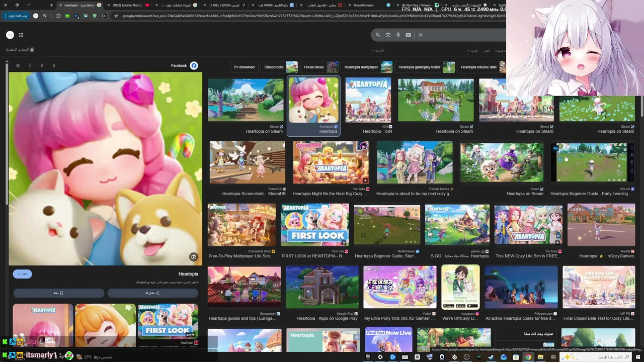Open the More search filters dropdown
644x362 pixels.
tap(473, 51)
